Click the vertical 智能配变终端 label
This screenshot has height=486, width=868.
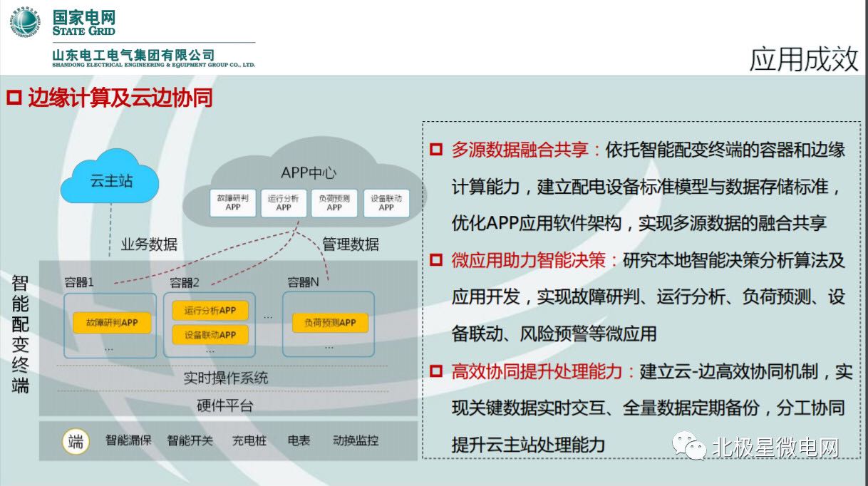21,334
